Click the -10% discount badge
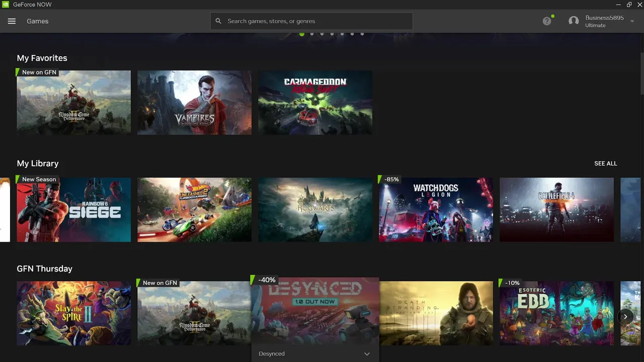 tap(511, 283)
